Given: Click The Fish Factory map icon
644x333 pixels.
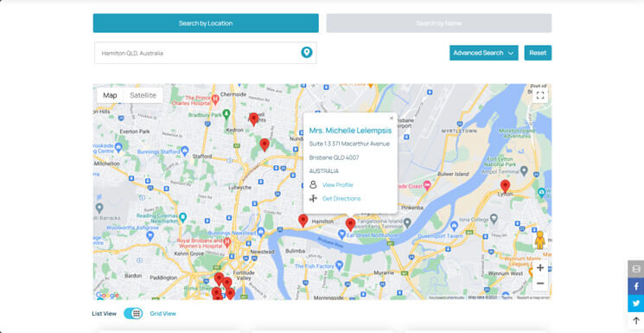Looking at the screenshot, I should [x=339, y=266].
